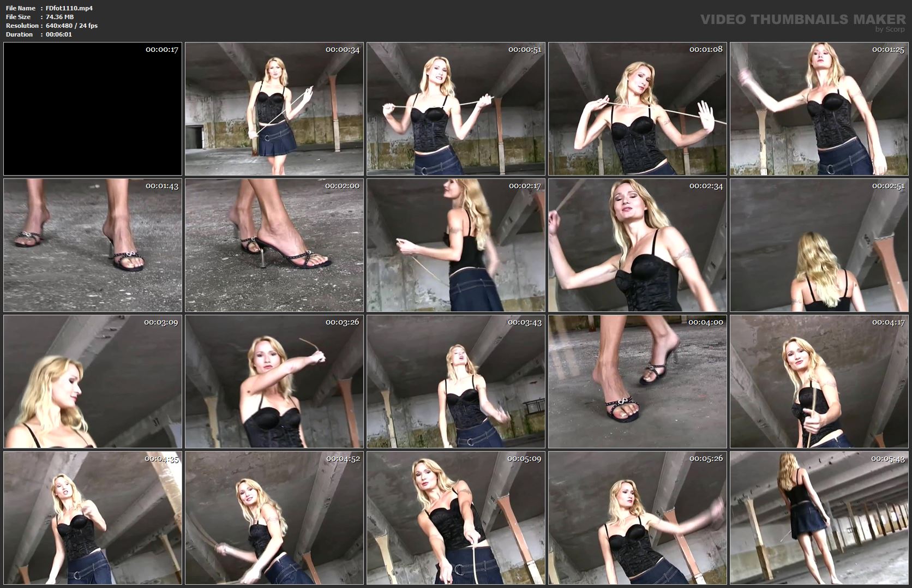Choose the frame stamped 00:02:34
Screen dimensions: 912x588
(638, 245)
